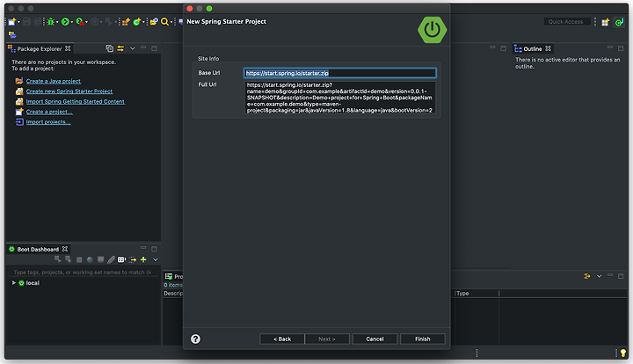The image size is (633, 364).
Task: Click the Back button in wizard
Action: 282,339
